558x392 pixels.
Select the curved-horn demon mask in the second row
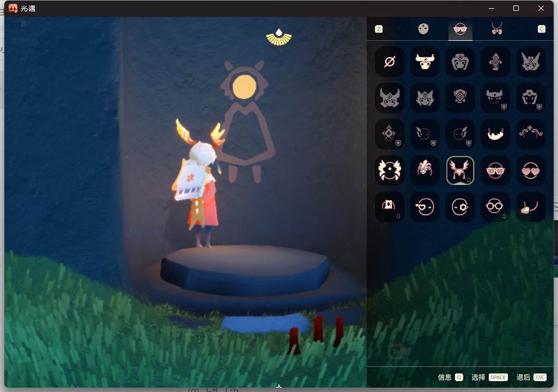point(390,98)
